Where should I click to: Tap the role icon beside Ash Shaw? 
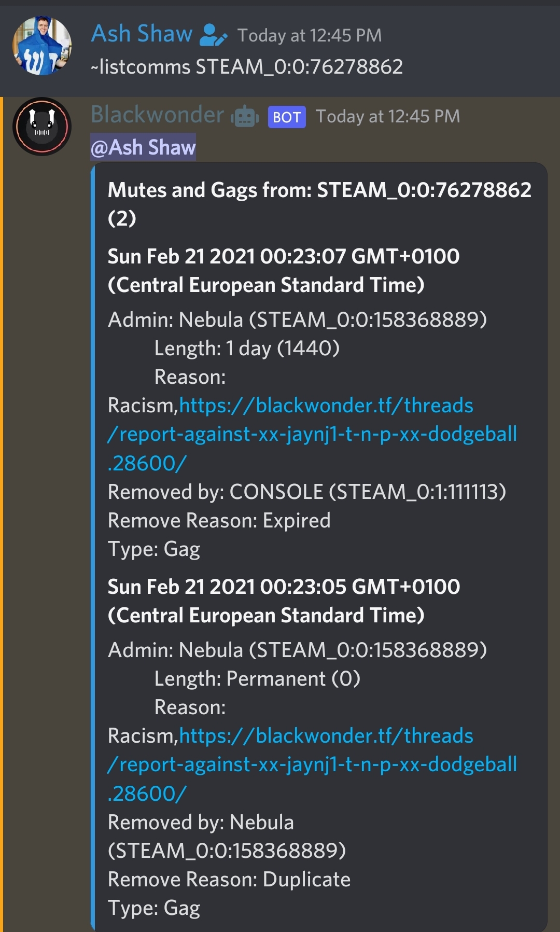(214, 35)
